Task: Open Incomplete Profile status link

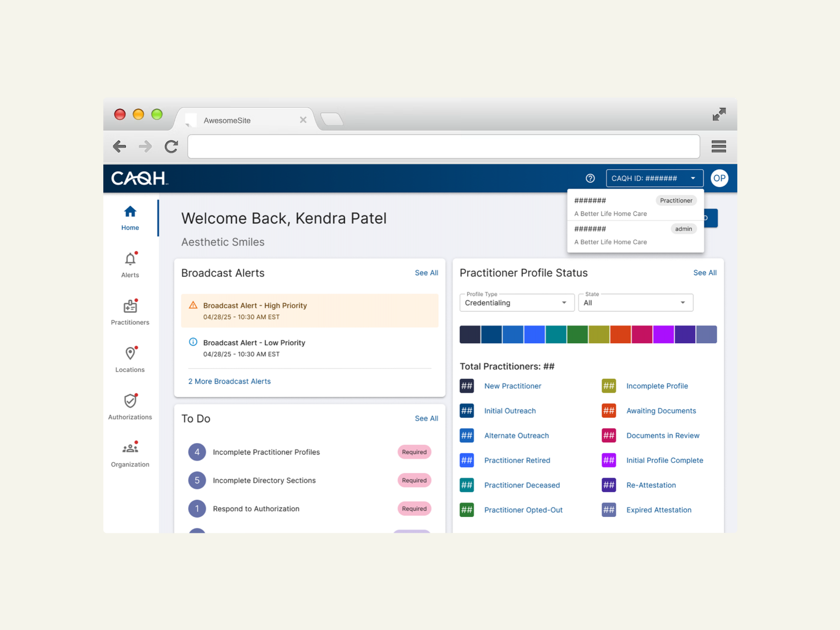Action: pyautogui.click(x=657, y=386)
